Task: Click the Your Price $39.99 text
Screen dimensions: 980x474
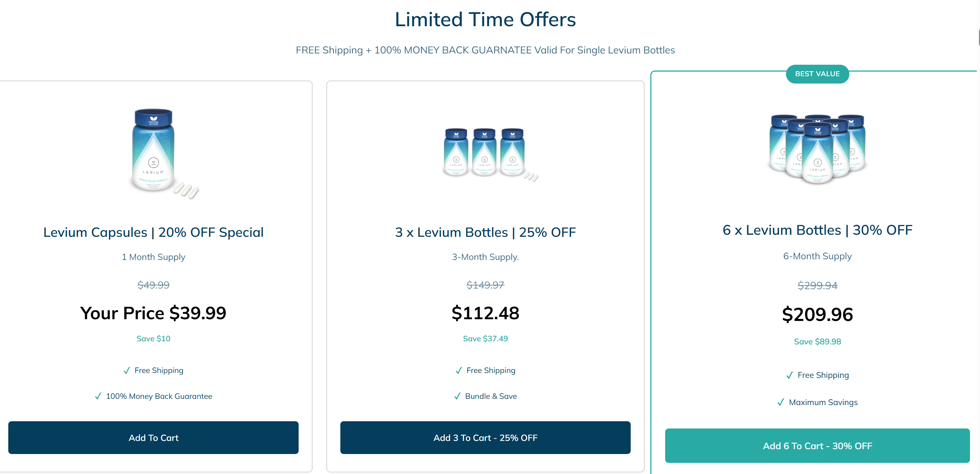Action: point(153,313)
